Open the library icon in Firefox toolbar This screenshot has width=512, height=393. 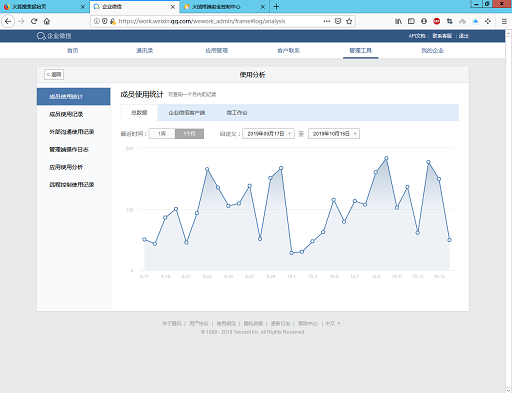(398, 21)
